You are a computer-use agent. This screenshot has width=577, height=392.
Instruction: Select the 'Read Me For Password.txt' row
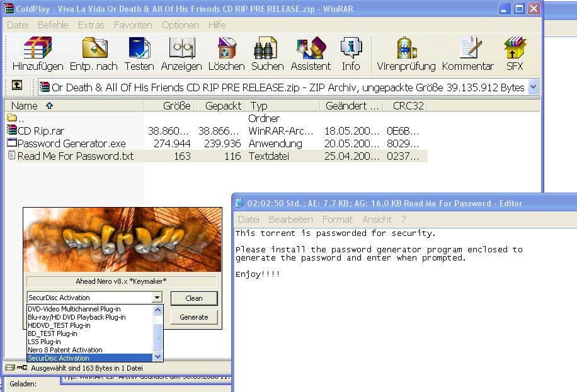click(x=217, y=156)
